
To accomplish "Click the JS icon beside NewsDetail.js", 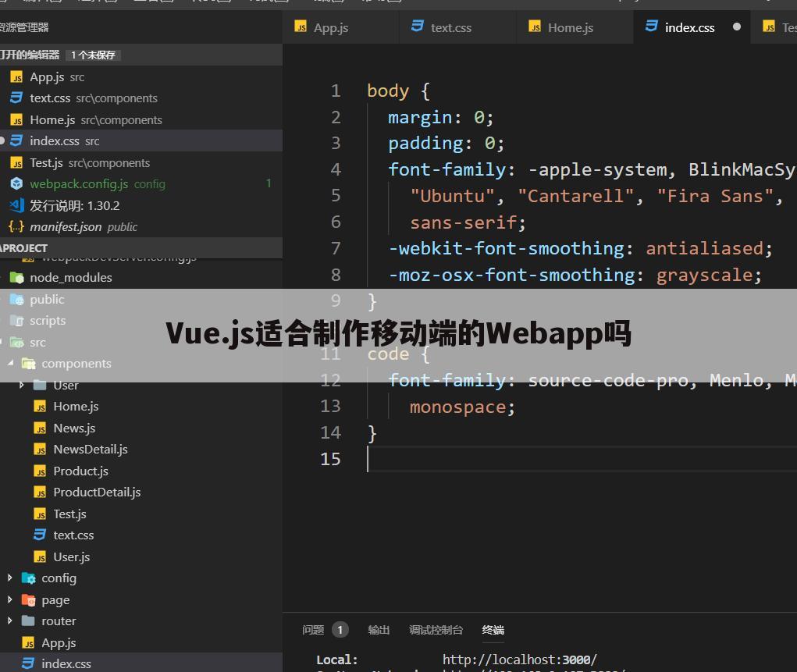I will pos(40,450).
